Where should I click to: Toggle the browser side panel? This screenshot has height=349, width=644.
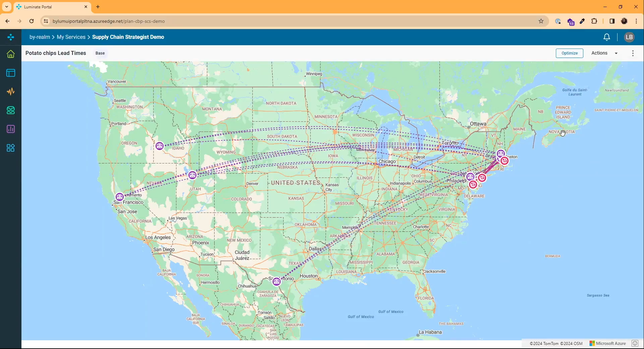[x=612, y=21]
